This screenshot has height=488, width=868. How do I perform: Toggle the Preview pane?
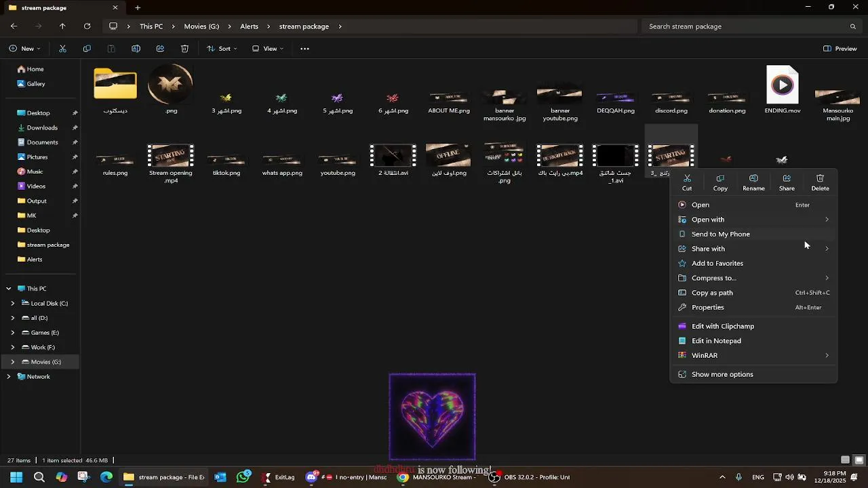[x=840, y=49]
